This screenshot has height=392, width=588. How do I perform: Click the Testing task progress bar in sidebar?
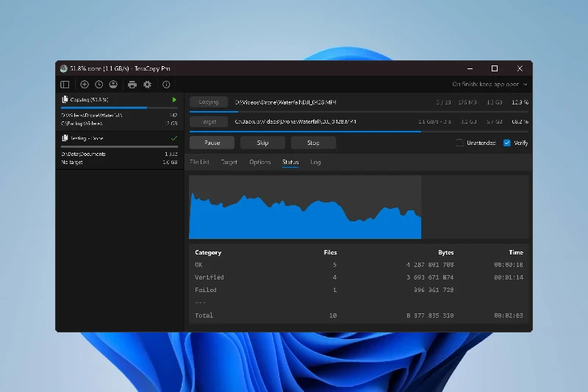click(x=119, y=146)
